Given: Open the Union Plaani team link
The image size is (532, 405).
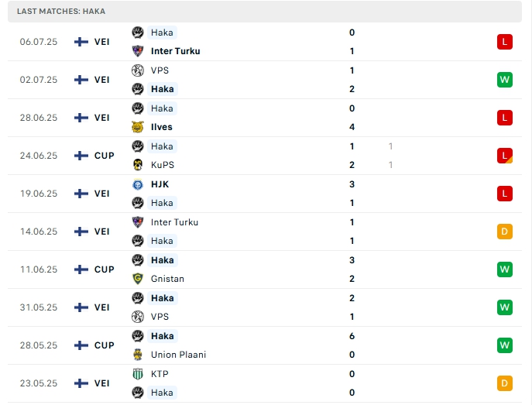Looking at the screenshot, I should tap(178, 355).
